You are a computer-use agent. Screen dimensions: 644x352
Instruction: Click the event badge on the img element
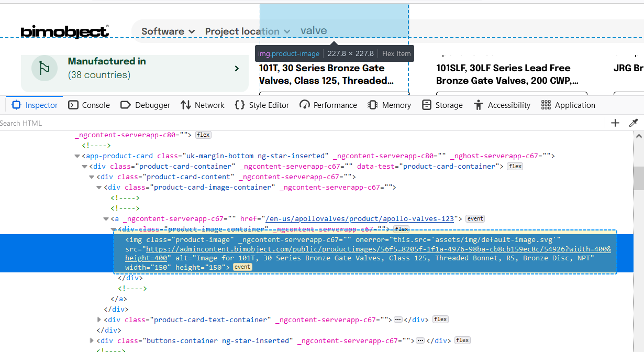point(242,267)
